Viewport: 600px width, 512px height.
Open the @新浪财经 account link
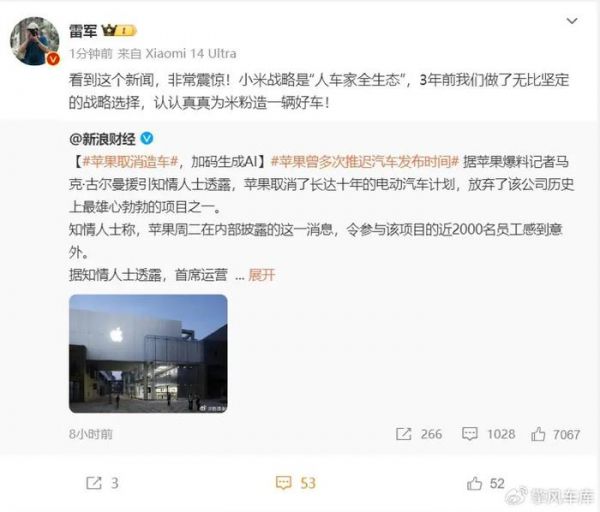pyautogui.click(x=102, y=139)
